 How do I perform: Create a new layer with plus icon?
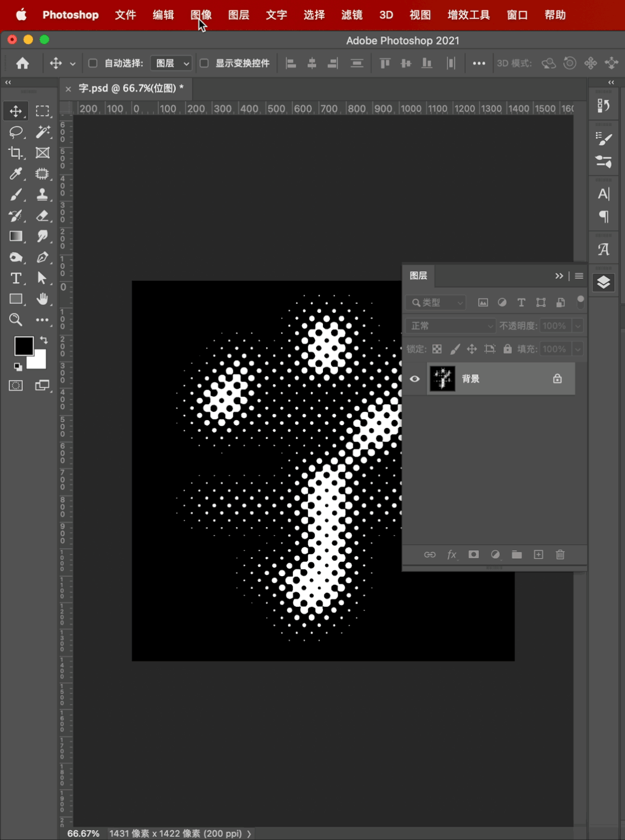pyautogui.click(x=538, y=555)
